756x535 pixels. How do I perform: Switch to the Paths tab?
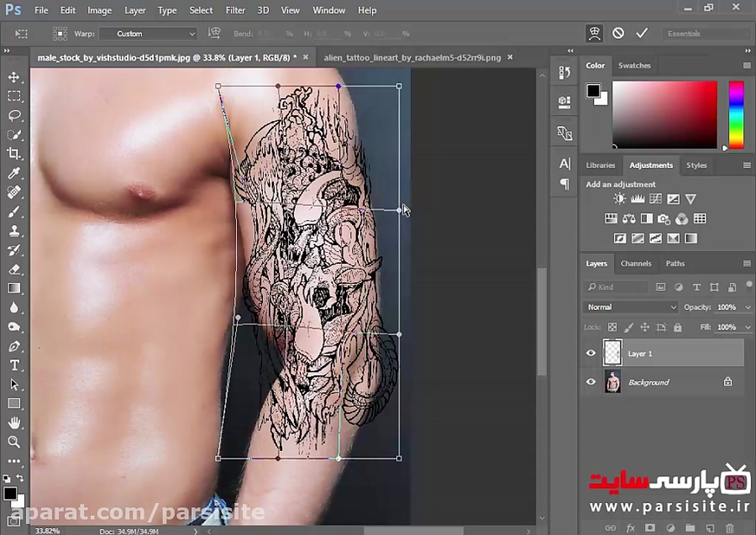tap(675, 263)
